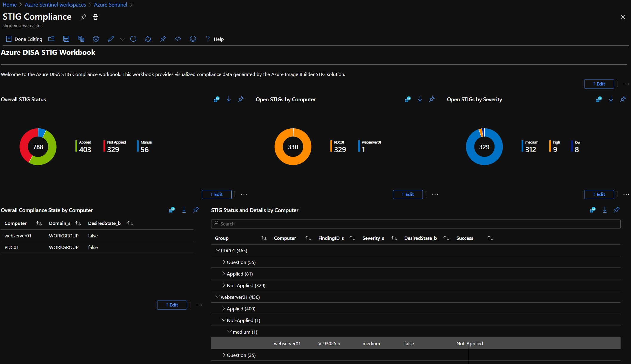
Task: Collapse the Not-Applied (1) row
Action: click(x=224, y=320)
